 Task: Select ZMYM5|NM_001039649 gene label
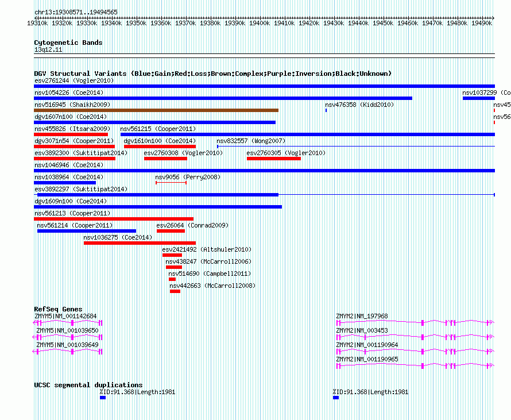(x=67, y=345)
